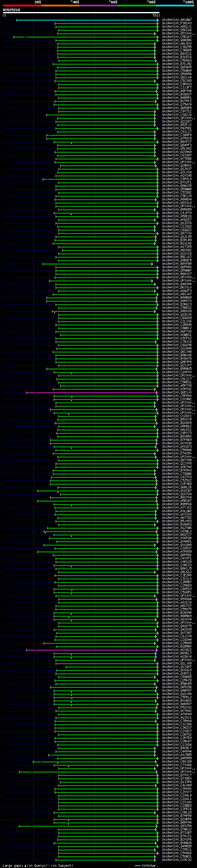Select the label UniRef100_Q46XM4
Viewport: 197px width, 868px height.
tap(177, 284)
